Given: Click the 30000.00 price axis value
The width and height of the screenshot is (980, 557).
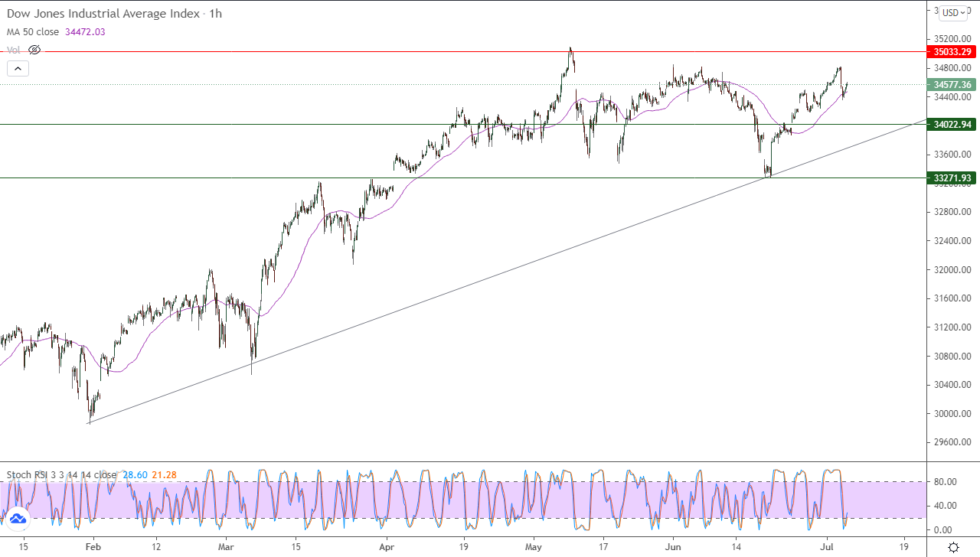Looking at the screenshot, I should tap(952, 414).
